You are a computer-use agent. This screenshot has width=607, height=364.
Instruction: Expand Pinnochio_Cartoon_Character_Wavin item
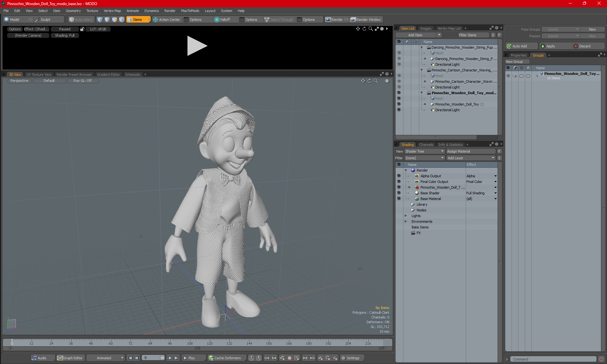(425, 82)
